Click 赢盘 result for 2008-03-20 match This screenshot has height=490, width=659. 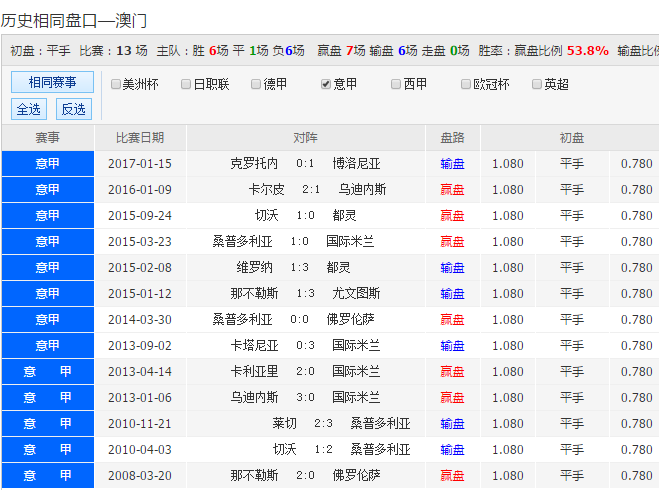[x=452, y=476]
